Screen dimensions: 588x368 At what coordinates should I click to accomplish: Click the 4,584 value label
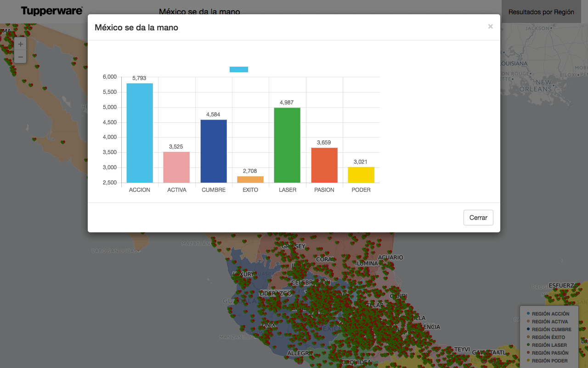214,115
